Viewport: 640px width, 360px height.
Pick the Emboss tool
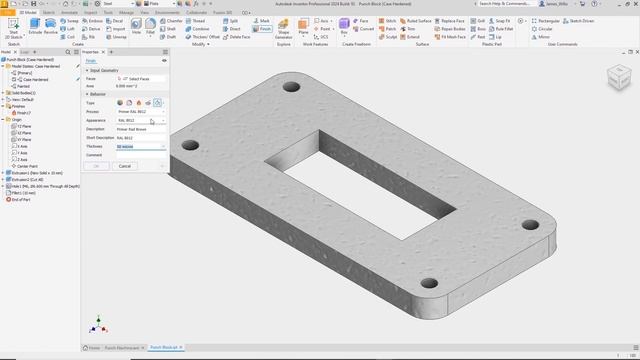click(92, 21)
